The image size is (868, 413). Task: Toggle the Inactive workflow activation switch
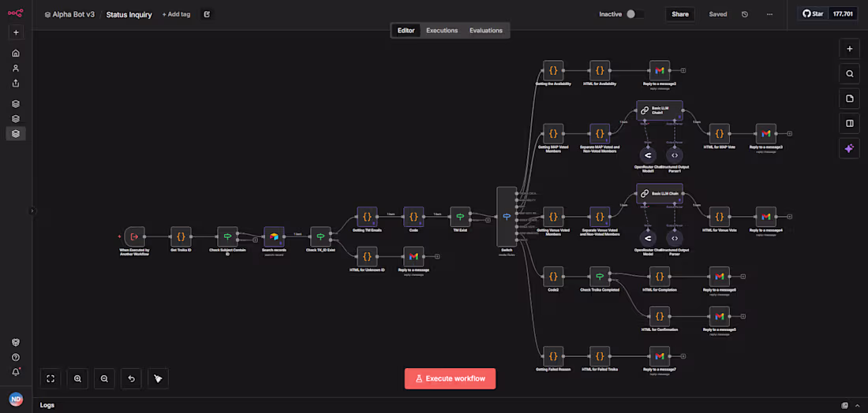[x=635, y=14]
